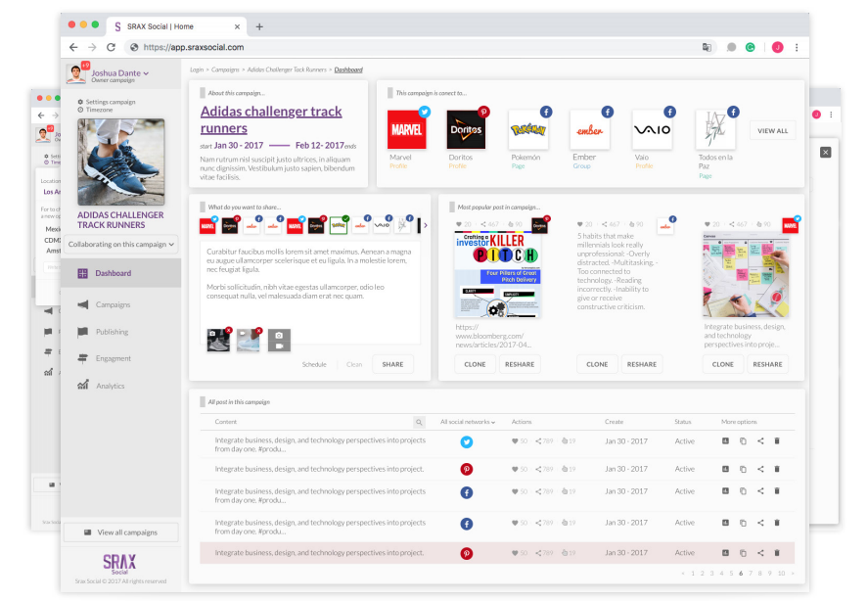Show more accounts with share carousel arrow

(425, 225)
